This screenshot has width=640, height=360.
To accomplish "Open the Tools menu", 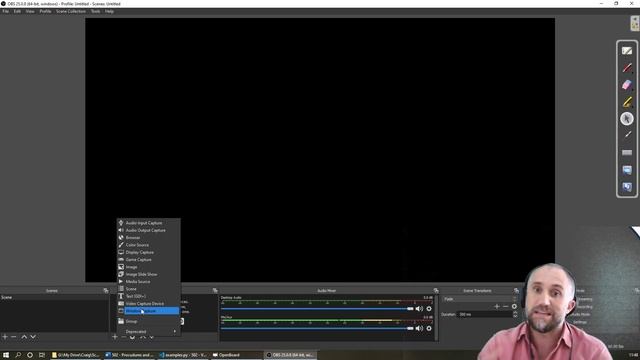I will (96, 11).
